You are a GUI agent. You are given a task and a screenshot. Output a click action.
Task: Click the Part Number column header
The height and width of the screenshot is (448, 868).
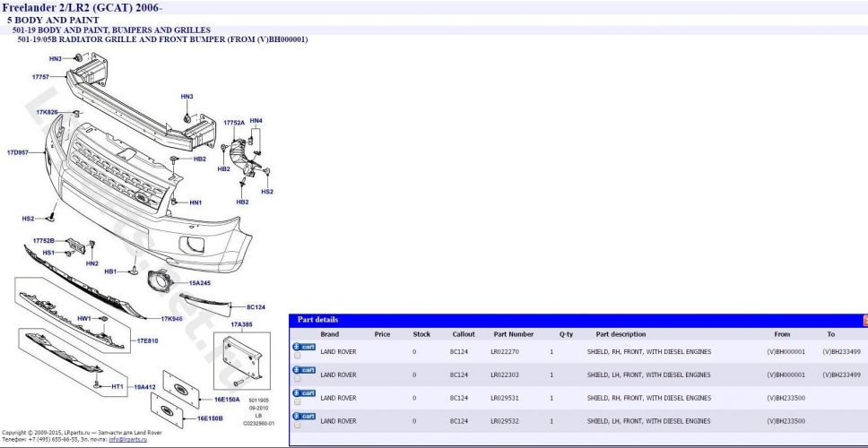(x=514, y=334)
